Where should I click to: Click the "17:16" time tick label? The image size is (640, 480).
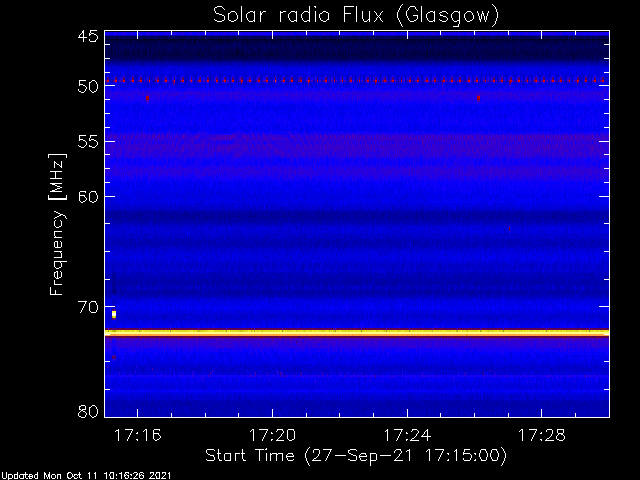point(138,436)
